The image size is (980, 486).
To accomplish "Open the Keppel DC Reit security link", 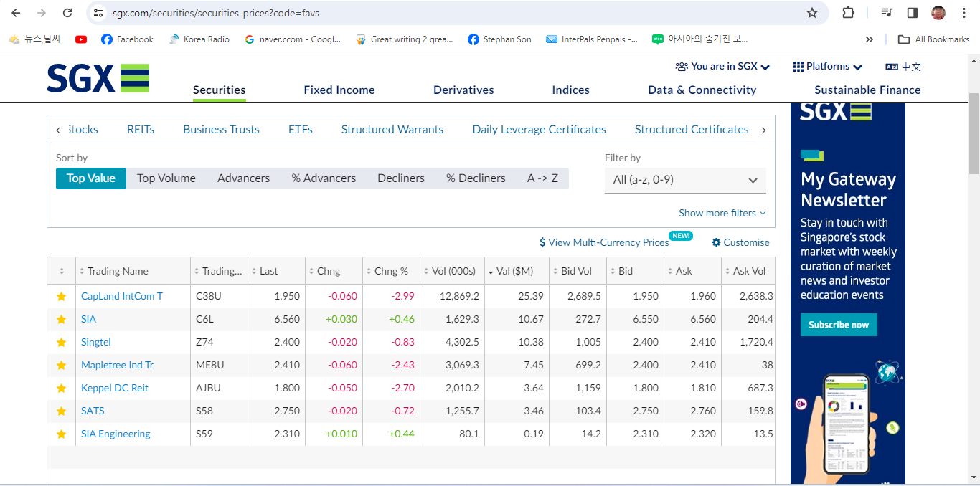I will point(115,388).
